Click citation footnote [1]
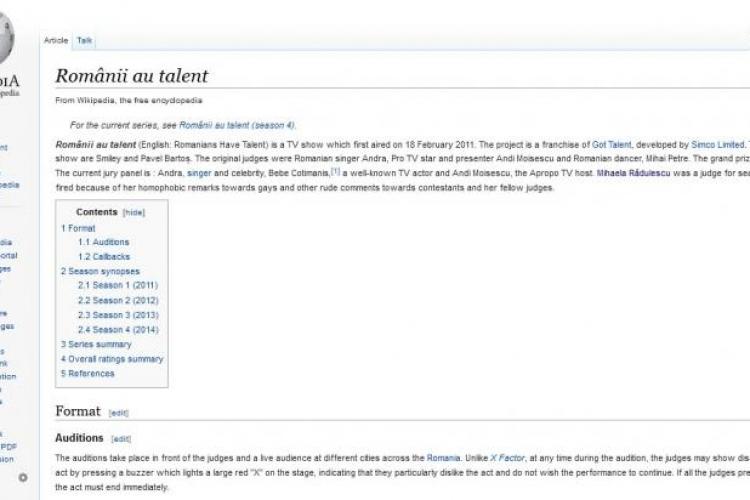 [335, 172]
